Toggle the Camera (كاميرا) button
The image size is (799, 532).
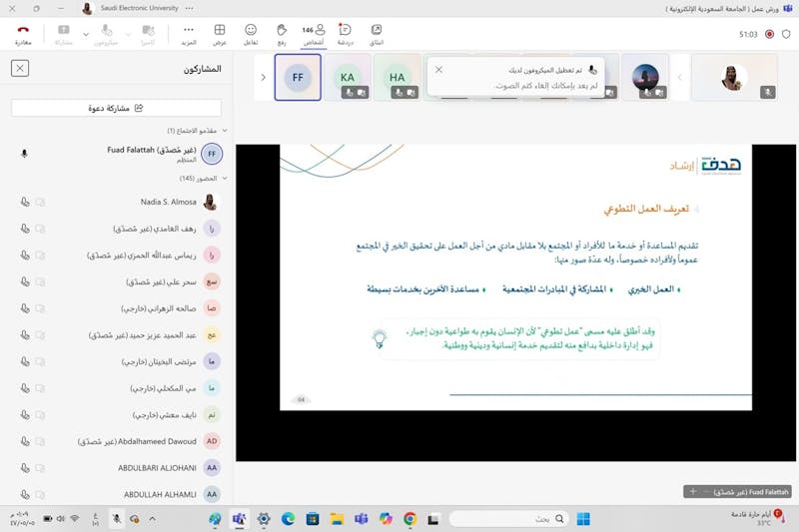pos(148,35)
